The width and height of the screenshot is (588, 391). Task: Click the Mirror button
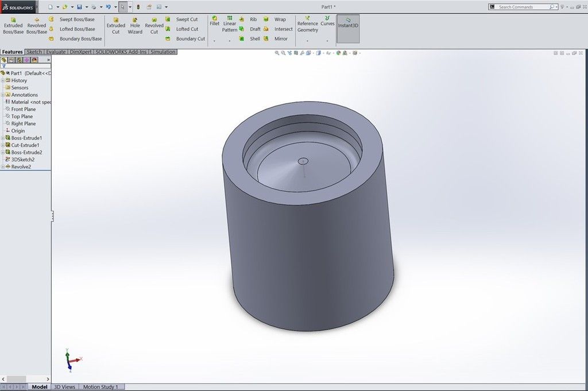click(281, 39)
